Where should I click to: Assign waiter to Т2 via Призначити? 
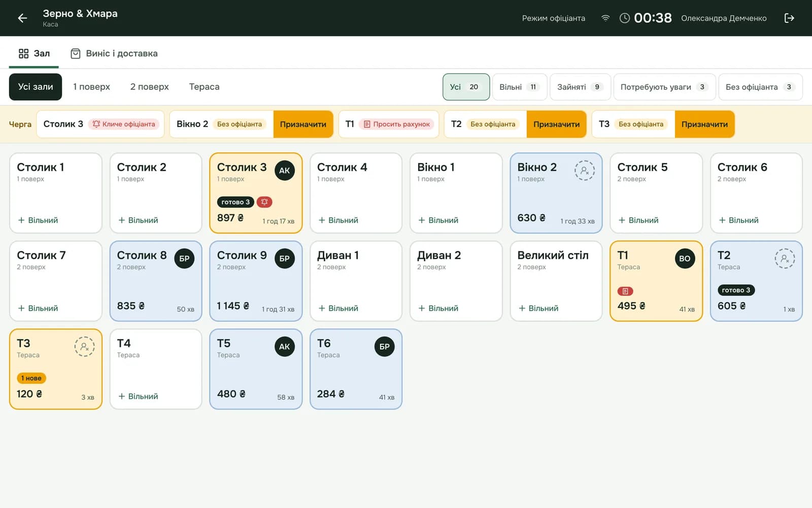tap(556, 124)
